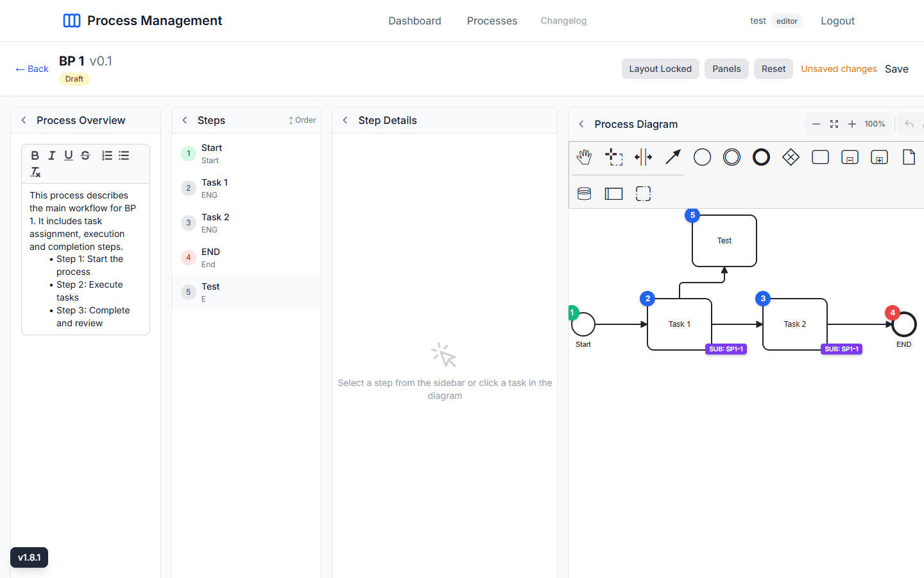This screenshot has width=924, height=578.
Task: Select the hand pan tool in the diagram toolbar
Action: pos(585,157)
